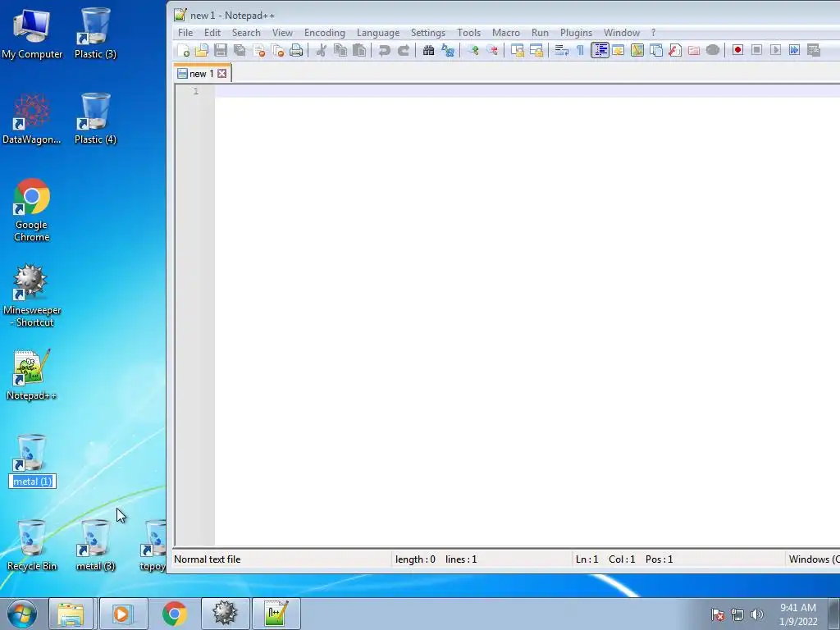Toggle Word Wrap in the toolbar

pos(561,50)
